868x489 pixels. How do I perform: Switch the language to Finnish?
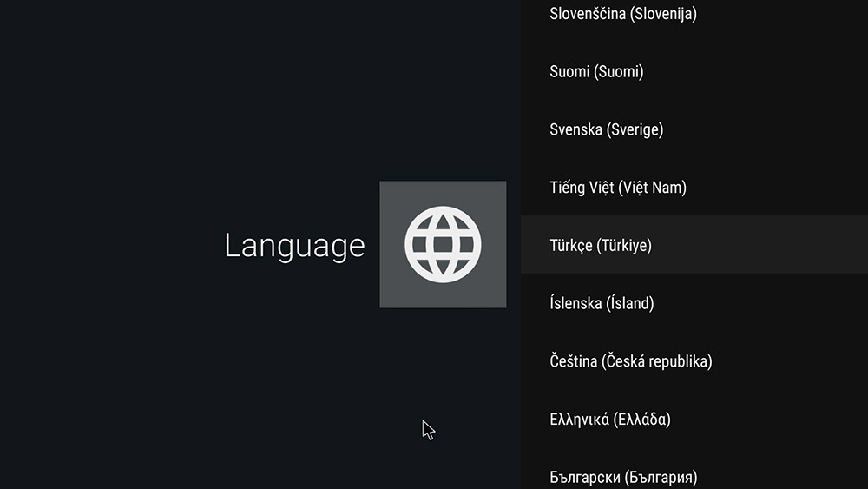(x=596, y=72)
